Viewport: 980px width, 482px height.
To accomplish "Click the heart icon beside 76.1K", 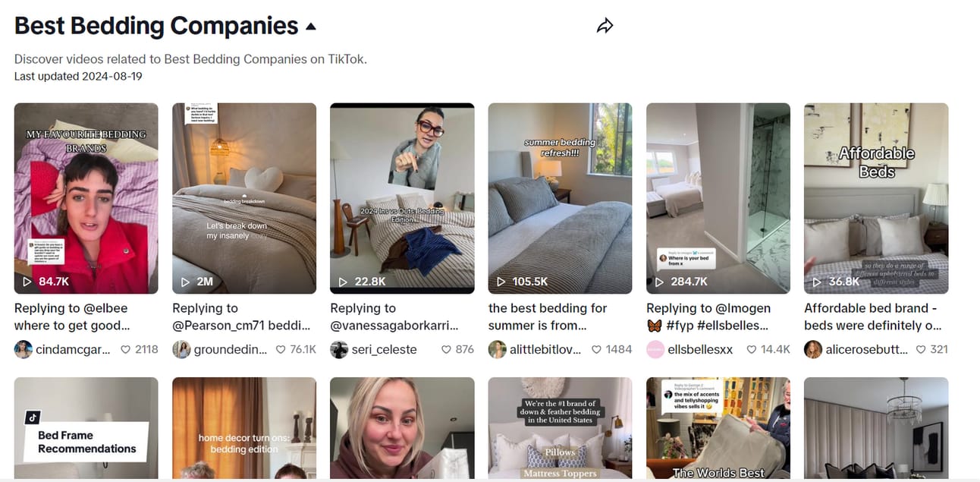I will click(x=281, y=349).
